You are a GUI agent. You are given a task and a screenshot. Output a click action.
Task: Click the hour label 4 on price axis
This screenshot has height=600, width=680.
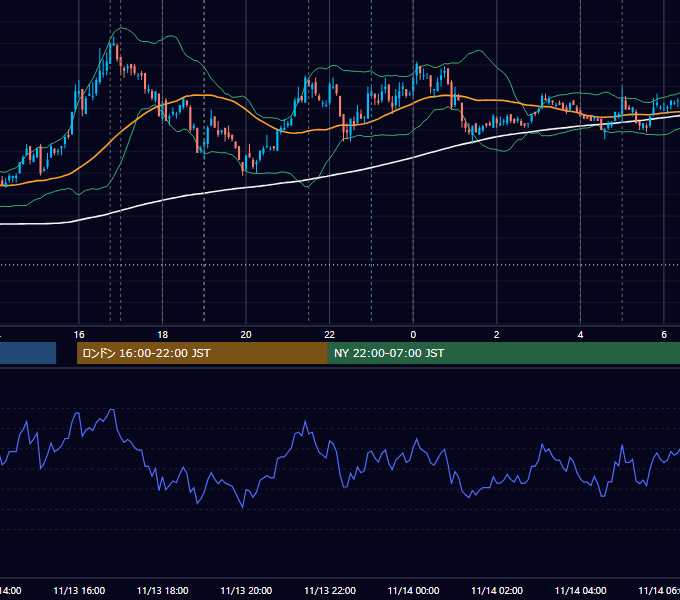580,335
